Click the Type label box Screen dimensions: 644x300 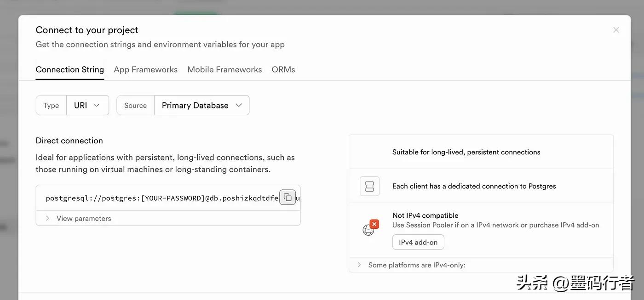[x=51, y=105]
